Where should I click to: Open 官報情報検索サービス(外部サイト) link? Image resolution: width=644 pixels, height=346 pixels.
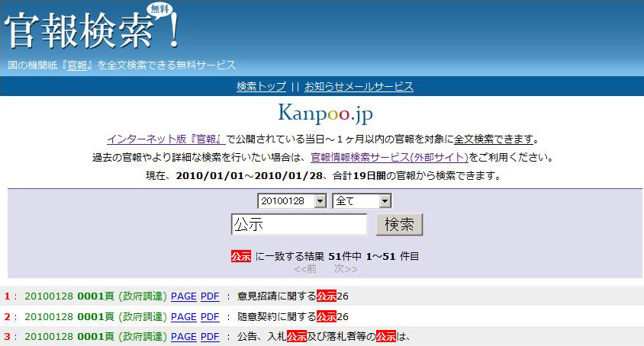click(389, 157)
